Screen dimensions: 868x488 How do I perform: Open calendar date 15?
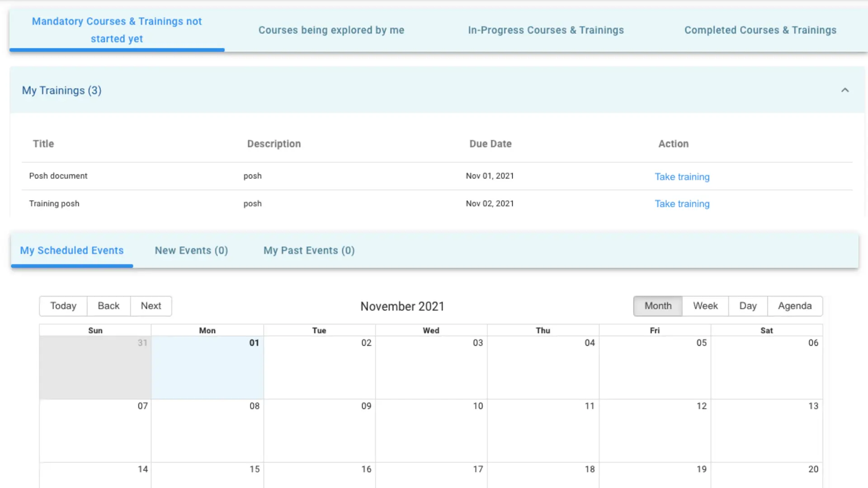(255, 469)
